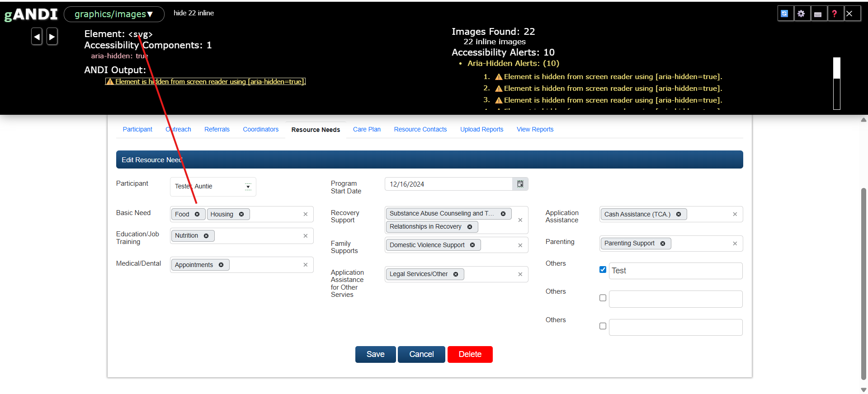
Task: Click the Save button
Action: (375, 354)
